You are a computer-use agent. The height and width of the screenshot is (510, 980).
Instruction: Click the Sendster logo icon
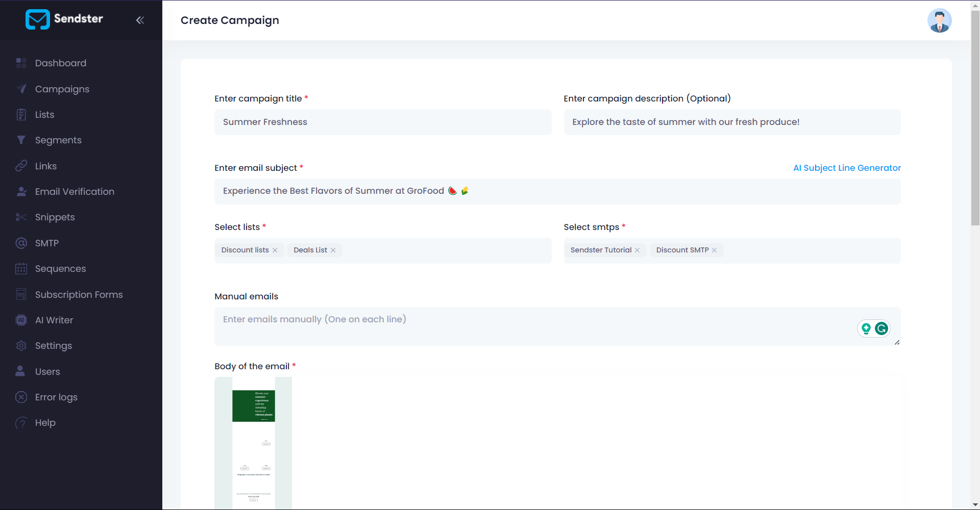coord(37,19)
